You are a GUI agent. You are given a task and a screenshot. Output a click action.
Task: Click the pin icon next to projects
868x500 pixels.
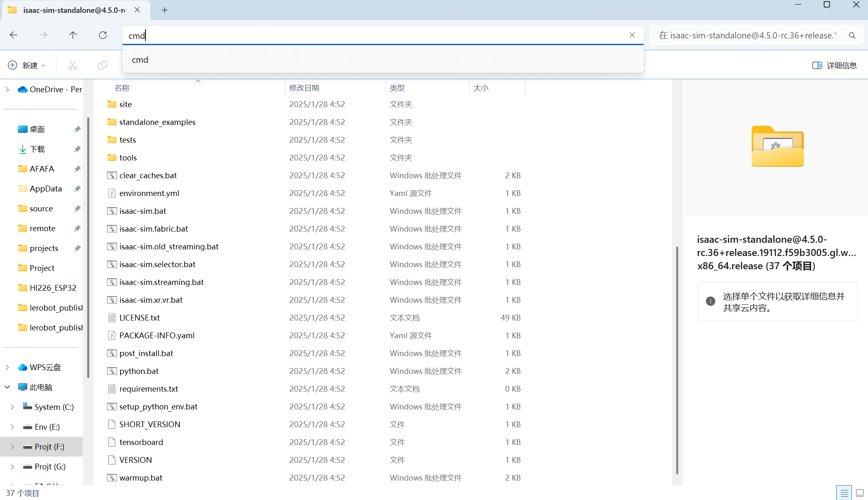click(x=77, y=248)
